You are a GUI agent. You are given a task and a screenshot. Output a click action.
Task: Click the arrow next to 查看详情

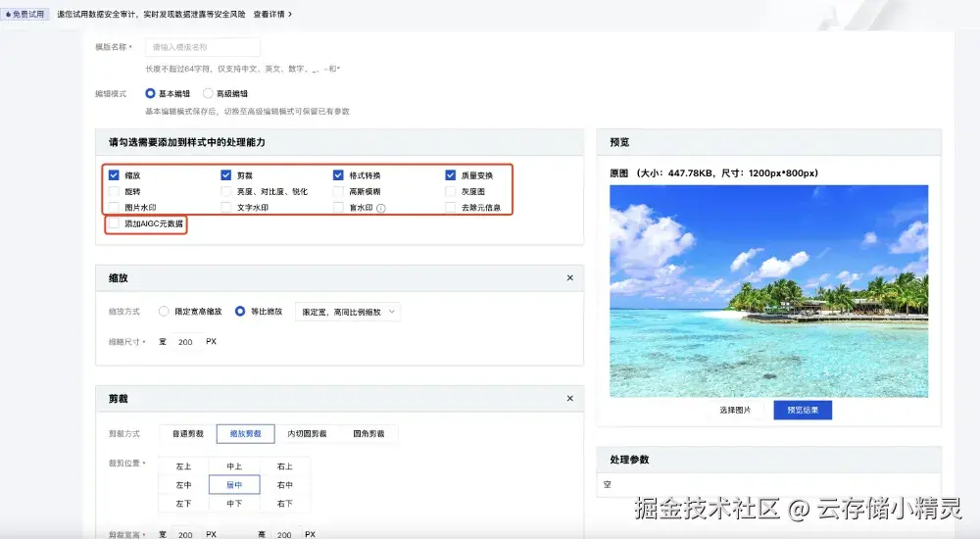click(x=289, y=14)
